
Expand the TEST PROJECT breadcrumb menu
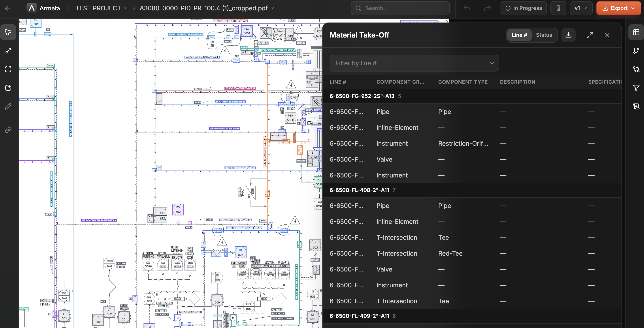101,8
